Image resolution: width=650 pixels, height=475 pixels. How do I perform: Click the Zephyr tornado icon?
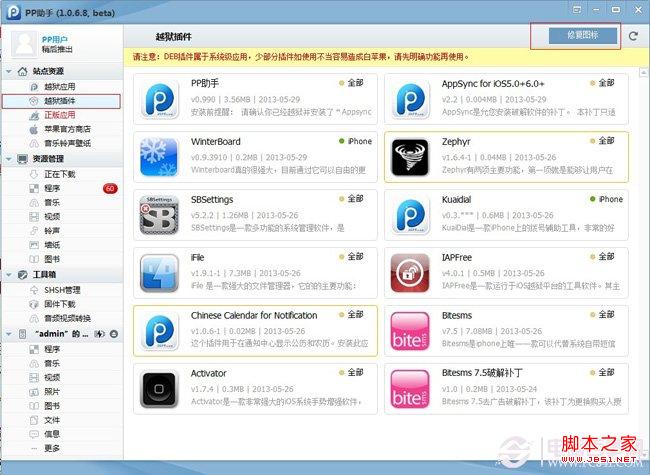pyautogui.click(x=410, y=157)
